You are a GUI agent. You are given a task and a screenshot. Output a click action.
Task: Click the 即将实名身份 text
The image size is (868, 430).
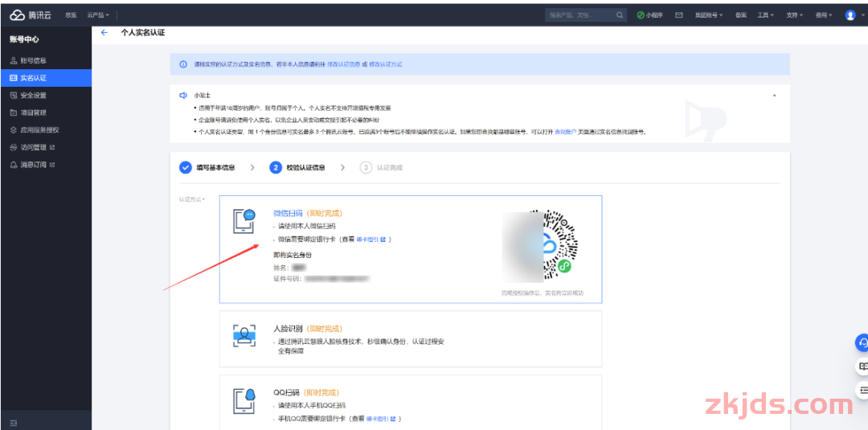(x=293, y=255)
